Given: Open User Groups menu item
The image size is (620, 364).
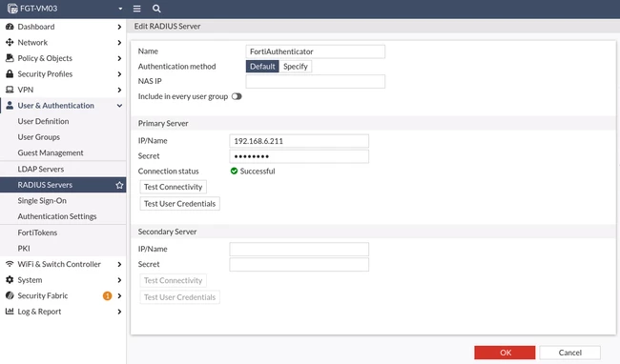Looking at the screenshot, I should click(x=63, y=137).
